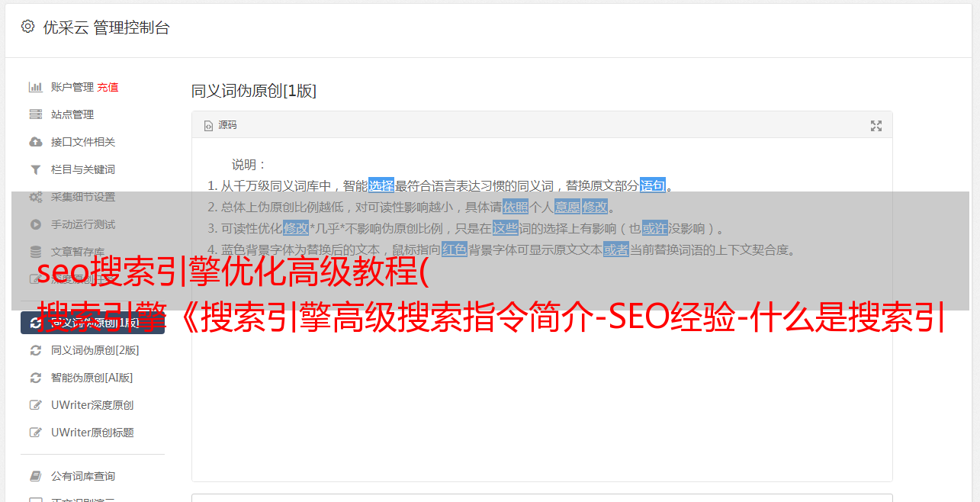Click the gear icon beside 优采云 管理控制台
This screenshot has width=980, height=502.
pyautogui.click(x=28, y=27)
